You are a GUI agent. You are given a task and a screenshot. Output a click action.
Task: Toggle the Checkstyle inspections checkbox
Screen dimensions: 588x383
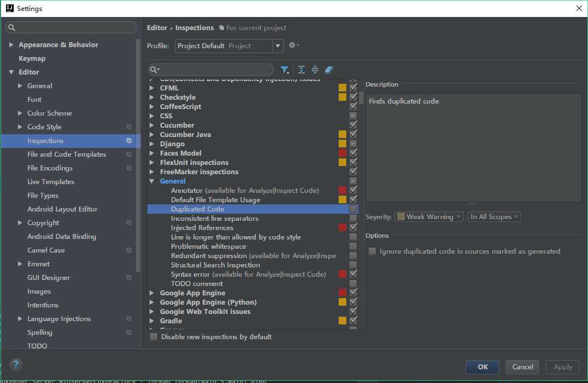353,97
